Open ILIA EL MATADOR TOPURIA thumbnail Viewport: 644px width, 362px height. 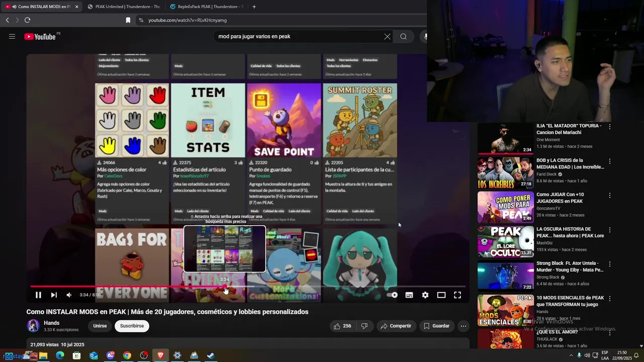(506, 138)
